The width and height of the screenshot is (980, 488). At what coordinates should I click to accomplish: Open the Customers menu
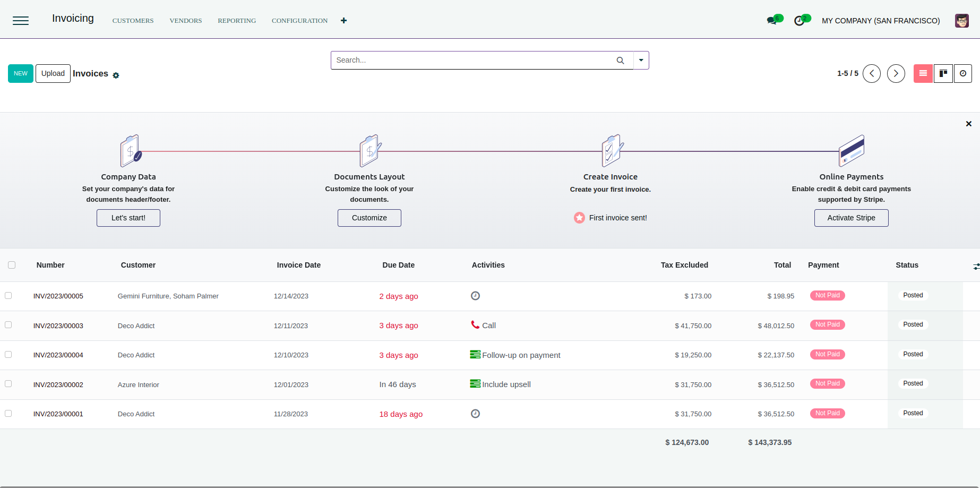[x=133, y=21]
